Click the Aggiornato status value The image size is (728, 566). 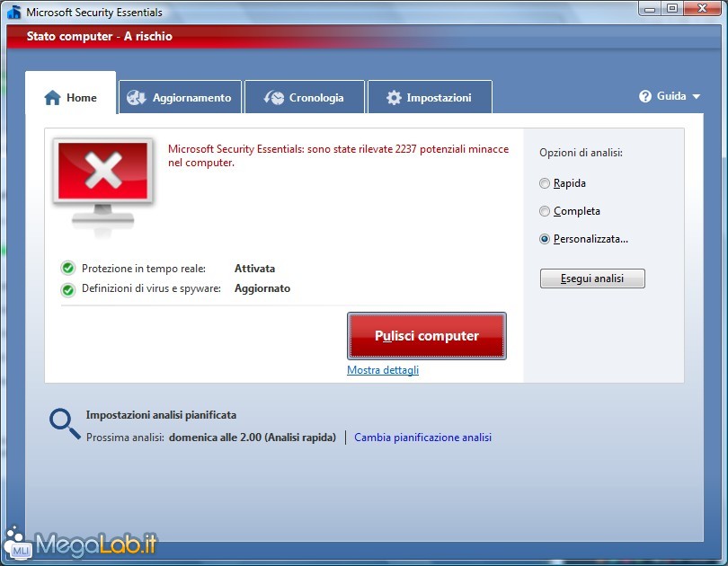point(262,288)
